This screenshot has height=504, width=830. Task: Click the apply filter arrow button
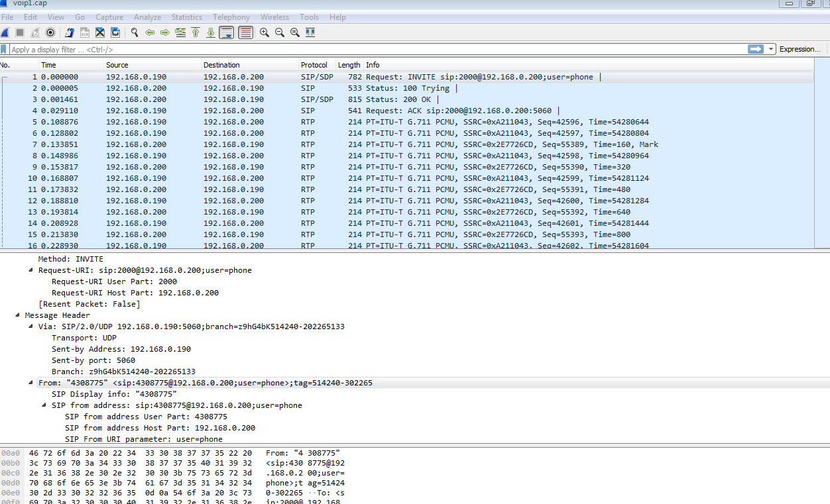click(755, 50)
